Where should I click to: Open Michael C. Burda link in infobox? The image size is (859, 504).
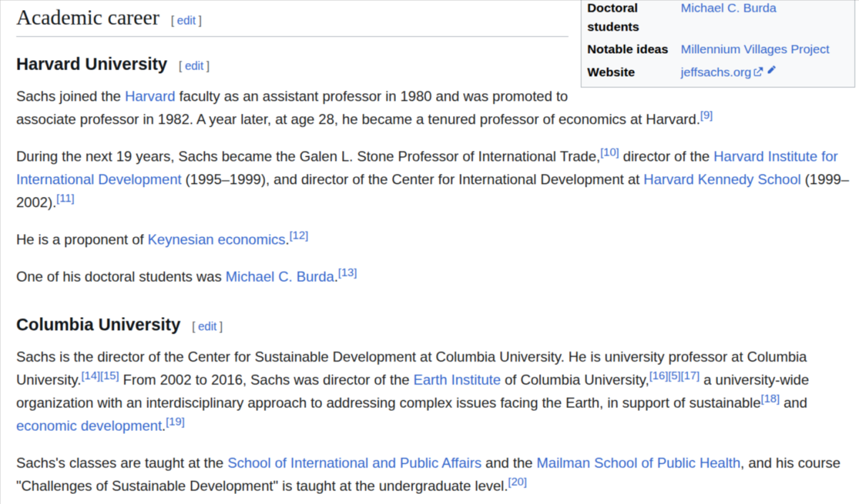(728, 8)
